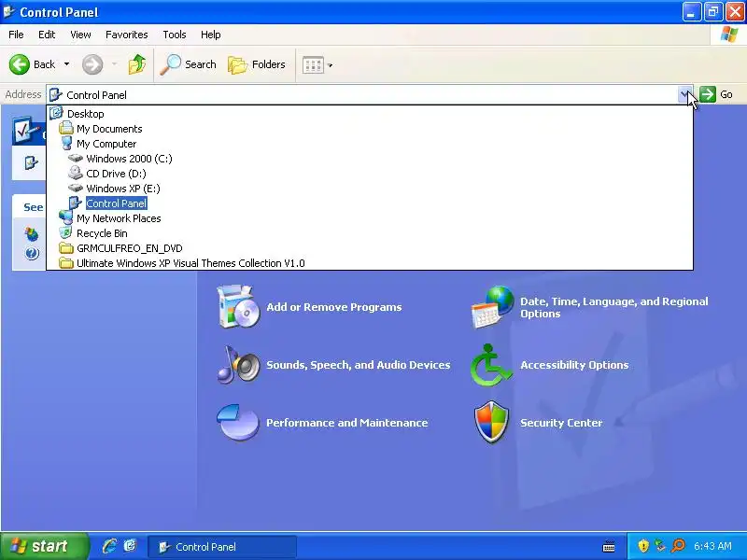Click the Desktop icon in dropdown list
Screen dimensions: 747x560
tap(56, 113)
